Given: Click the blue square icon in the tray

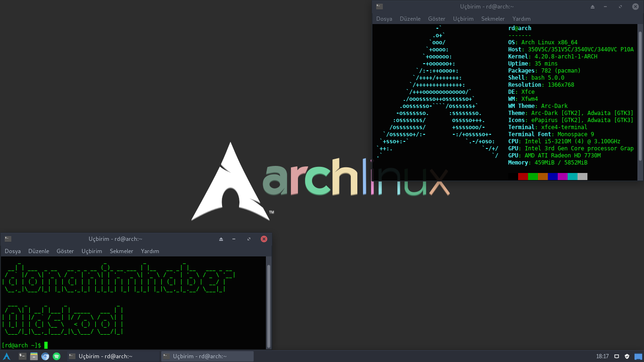Looking at the screenshot, I should 638,356.
